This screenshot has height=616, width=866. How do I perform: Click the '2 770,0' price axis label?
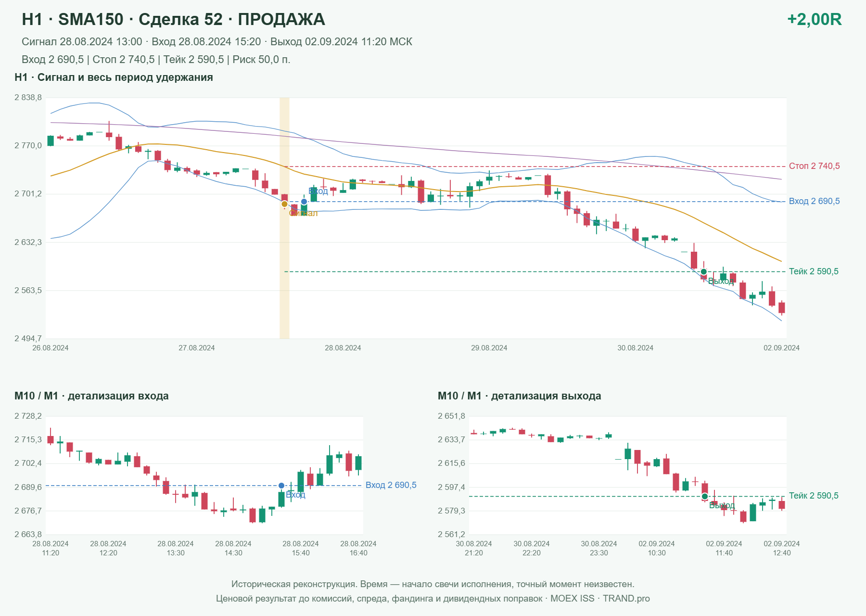pyautogui.click(x=28, y=146)
